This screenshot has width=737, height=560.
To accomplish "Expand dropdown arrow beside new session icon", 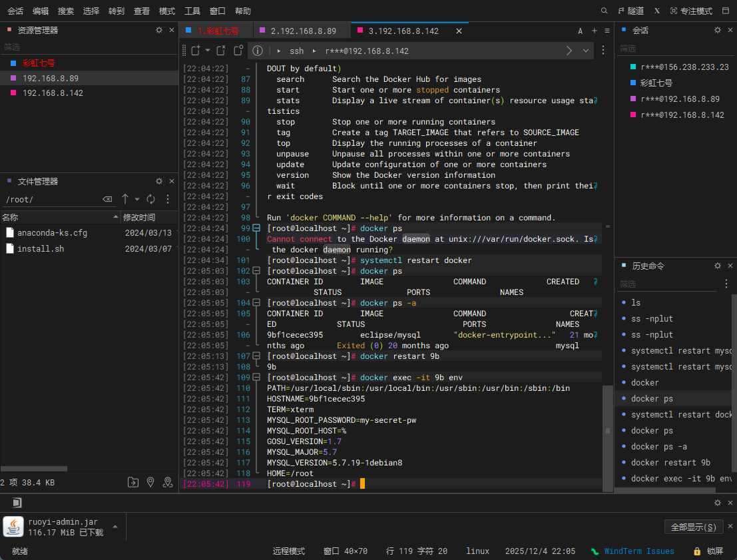I will pos(208,51).
